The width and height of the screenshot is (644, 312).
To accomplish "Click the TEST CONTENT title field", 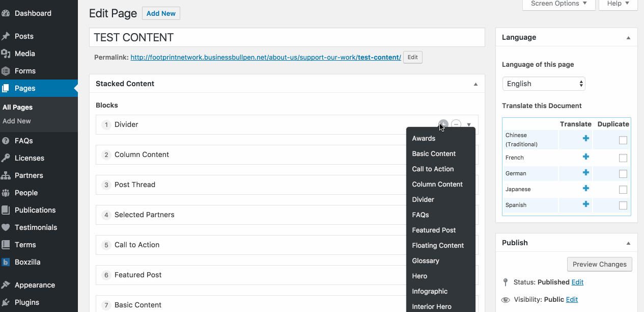I will point(287,37).
